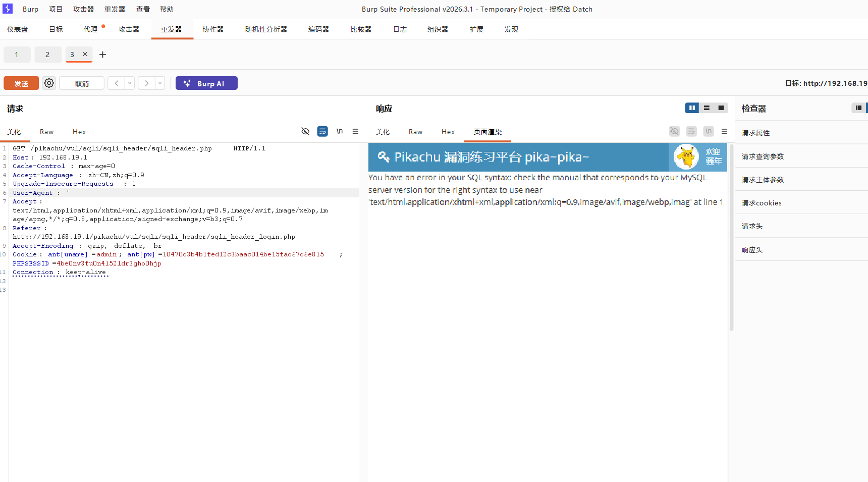The height and width of the screenshot is (482, 868).
Task: Switch to the 发现 tab
Action: (511, 29)
